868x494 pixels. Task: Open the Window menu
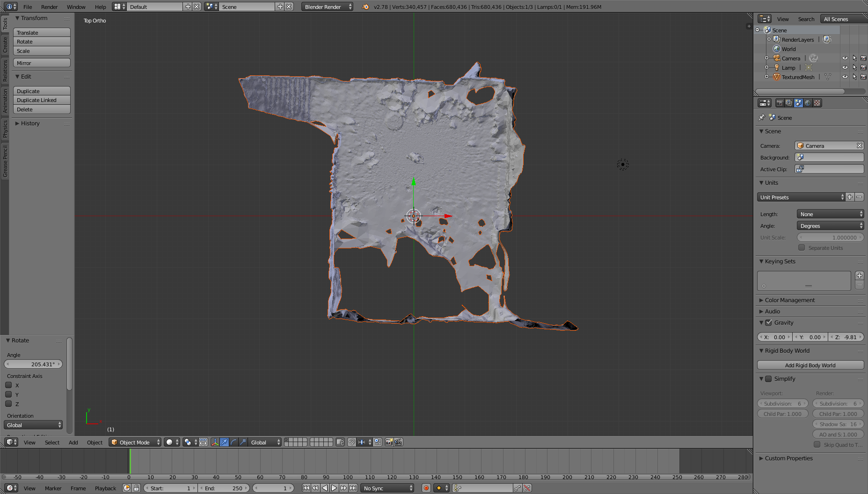[x=76, y=7]
